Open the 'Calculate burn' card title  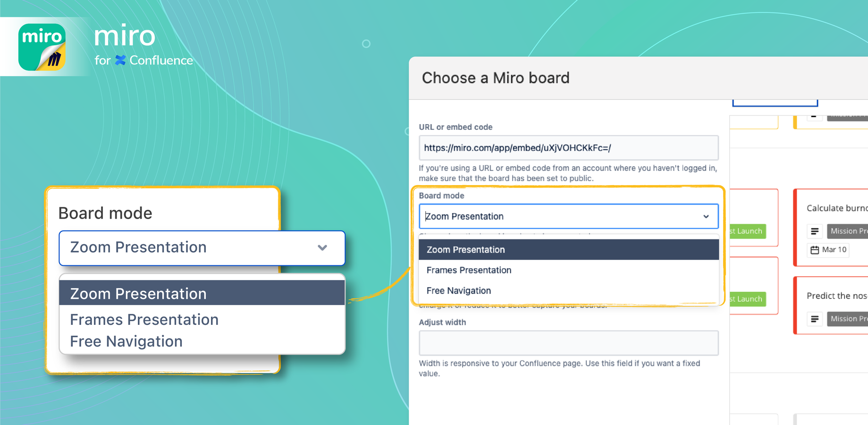837,208
